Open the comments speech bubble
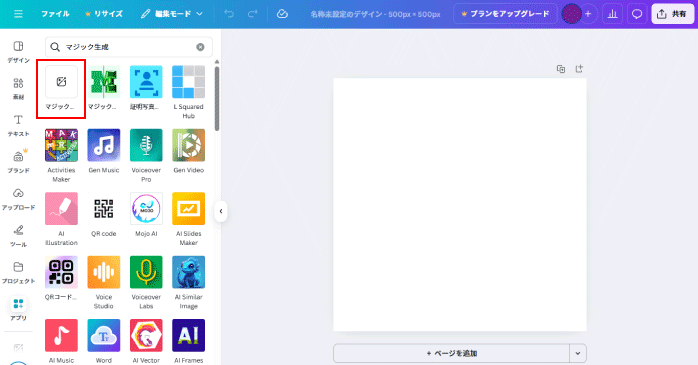Viewport: 698px width, 365px height. 637,14
